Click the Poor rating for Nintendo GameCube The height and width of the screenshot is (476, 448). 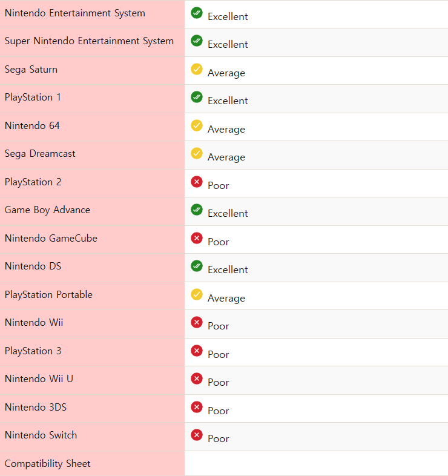pyautogui.click(x=219, y=242)
